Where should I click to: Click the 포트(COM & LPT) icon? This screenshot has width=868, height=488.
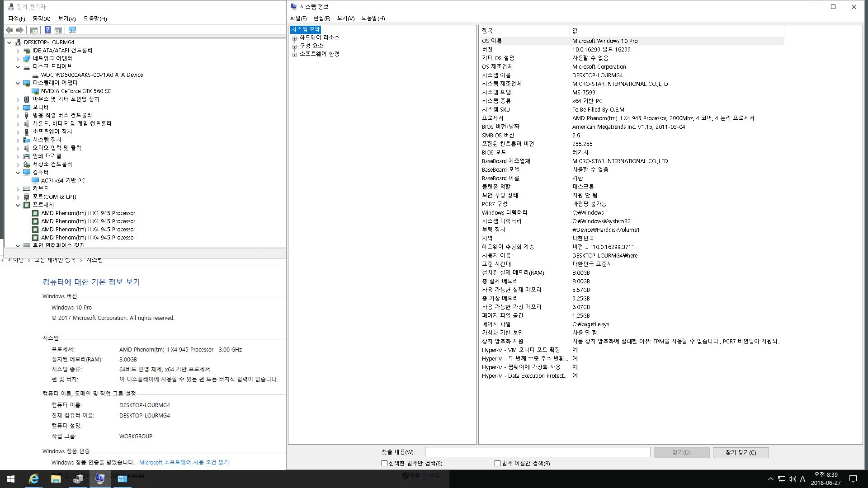pos(27,197)
